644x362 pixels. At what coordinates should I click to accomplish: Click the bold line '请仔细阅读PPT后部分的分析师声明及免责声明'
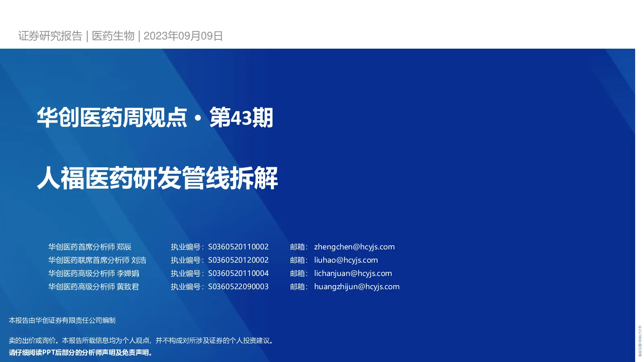(82, 352)
